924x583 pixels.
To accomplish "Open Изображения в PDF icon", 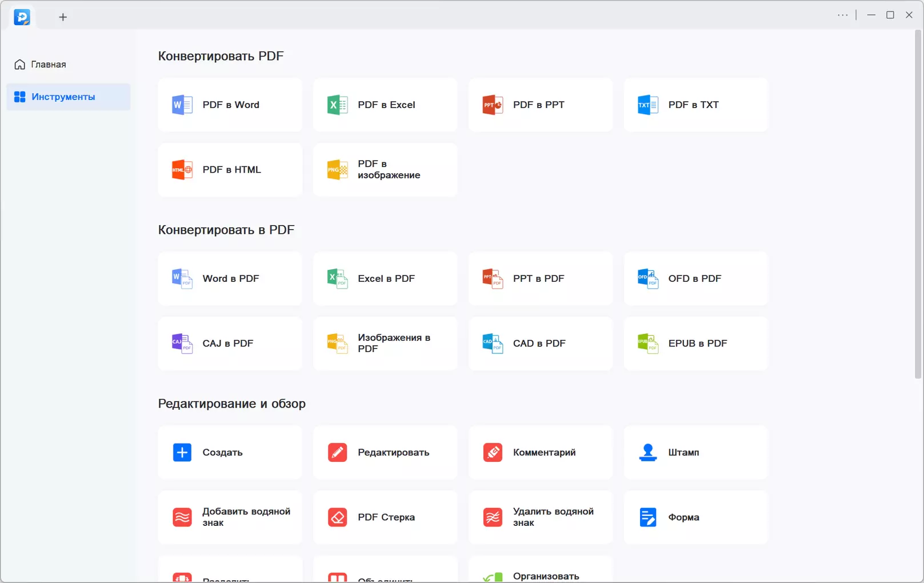I will click(337, 344).
